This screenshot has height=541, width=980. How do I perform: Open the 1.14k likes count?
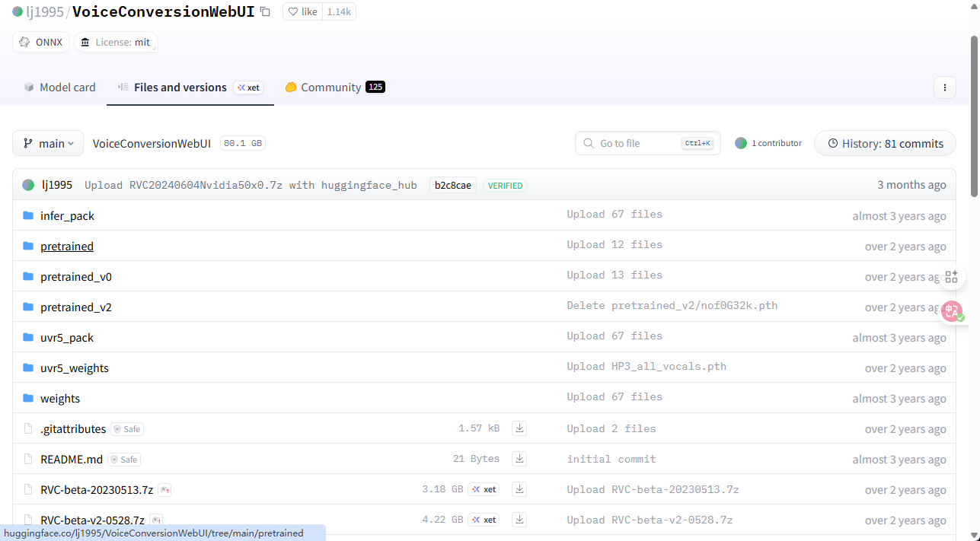[339, 11]
